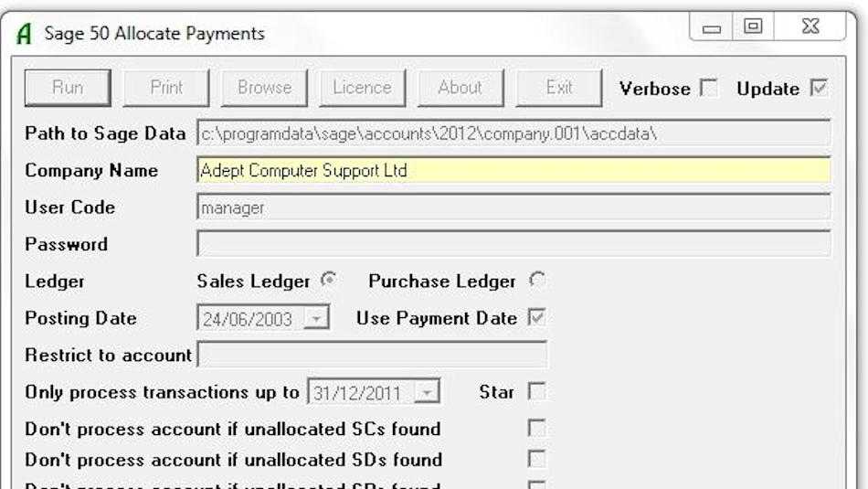This screenshot has height=489, width=868.
Task: Click the Exit button
Action: point(558,88)
